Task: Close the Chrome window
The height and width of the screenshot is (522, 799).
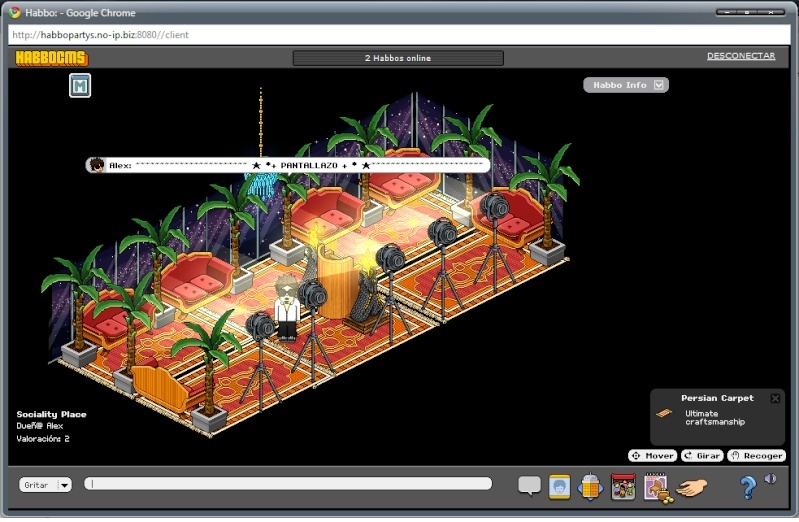Action: click(771, 12)
